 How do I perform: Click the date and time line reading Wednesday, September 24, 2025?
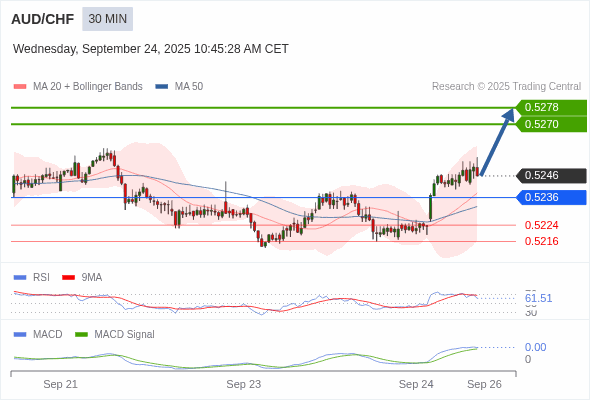pyautogui.click(x=151, y=49)
